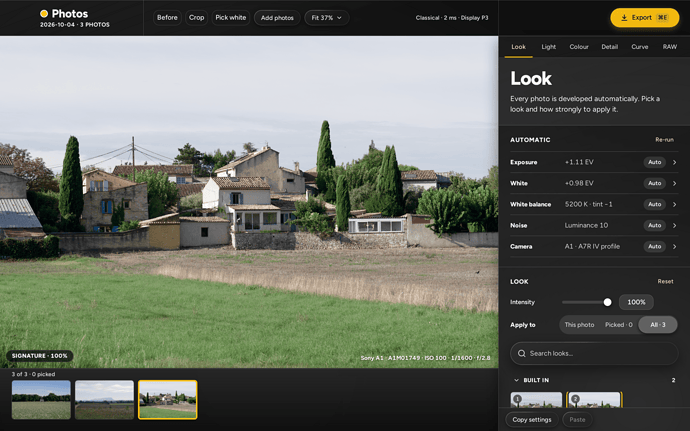Click the Signature 100% badge on photo
Viewport: 690px width, 431px height.
tap(40, 356)
